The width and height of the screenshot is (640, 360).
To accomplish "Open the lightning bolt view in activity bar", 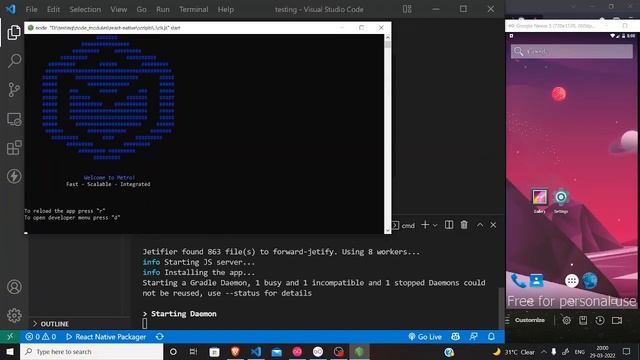I will tap(14, 176).
